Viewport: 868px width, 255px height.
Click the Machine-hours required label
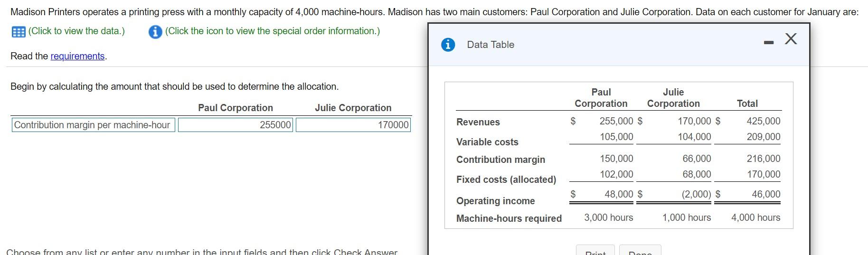(x=509, y=218)
